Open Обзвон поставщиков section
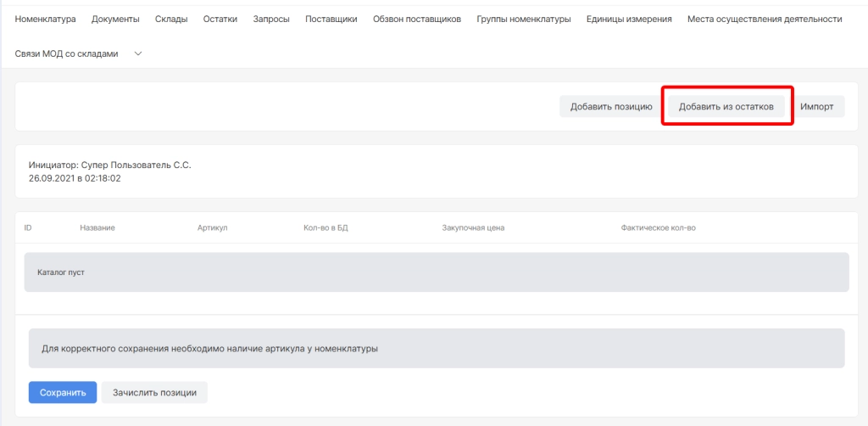 point(417,19)
